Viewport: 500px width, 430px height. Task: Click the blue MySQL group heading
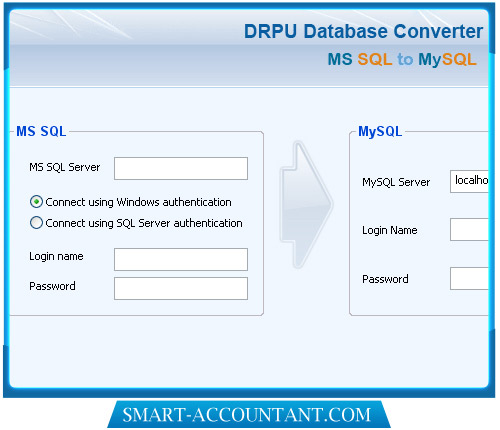(380, 132)
